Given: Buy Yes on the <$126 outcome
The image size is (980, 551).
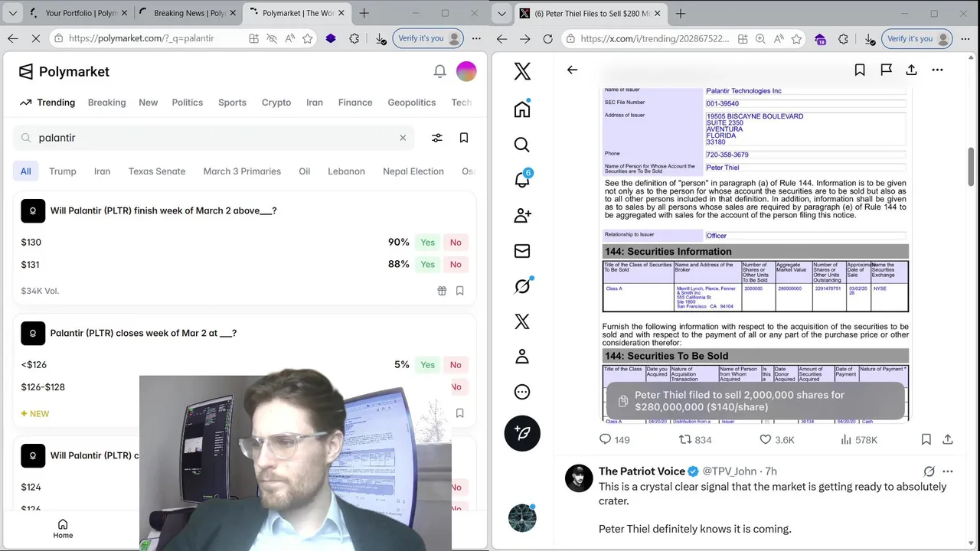Looking at the screenshot, I should (427, 364).
